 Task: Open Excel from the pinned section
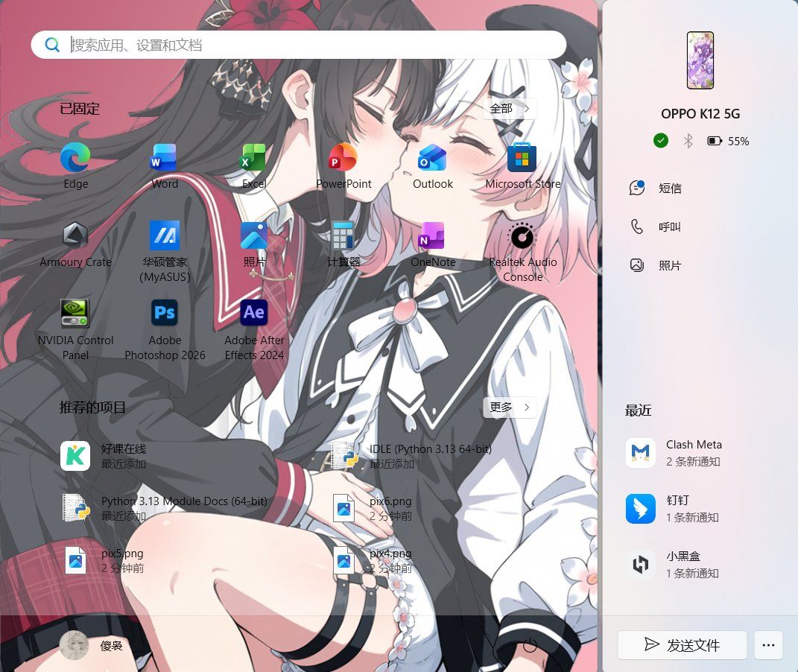coord(254,166)
